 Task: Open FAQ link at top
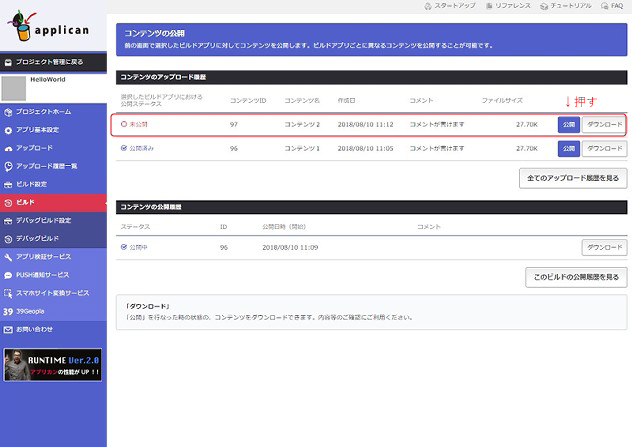coord(612,6)
